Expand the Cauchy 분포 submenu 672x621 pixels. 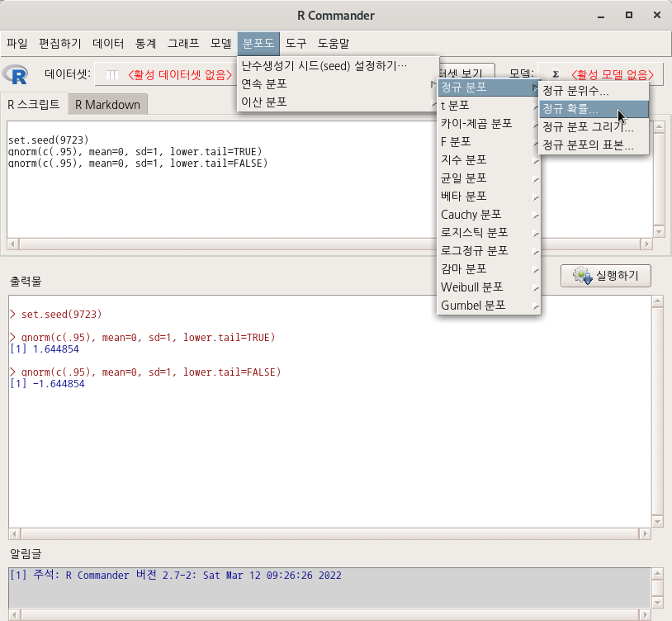click(489, 214)
